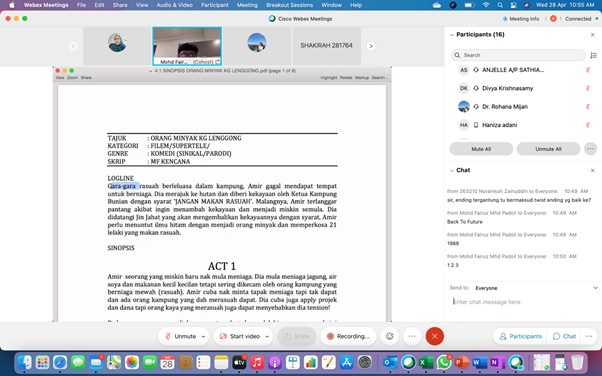Open Spotlight search icon in menu bar
Image resolution: width=602 pixels, height=376 pixels.
[x=499, y=5]
